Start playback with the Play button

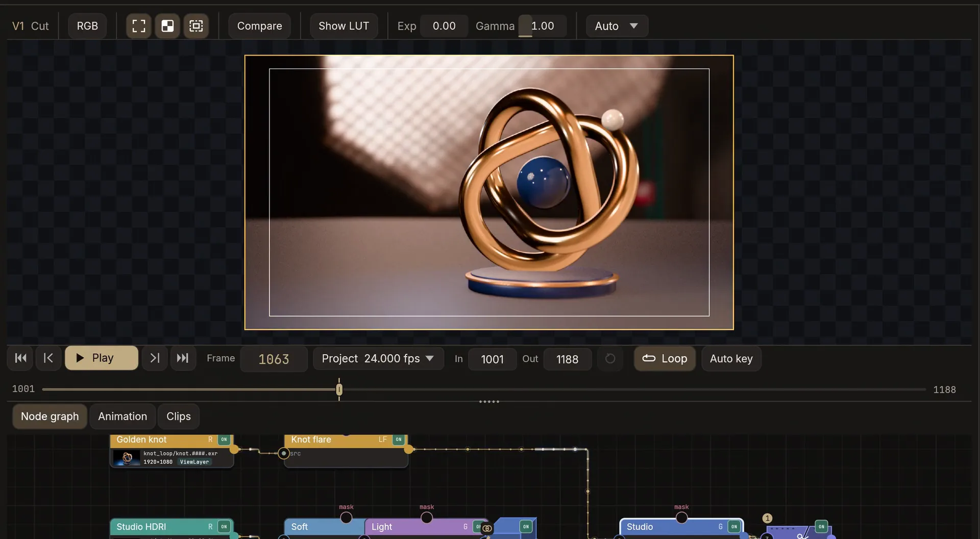coord(102,358)
